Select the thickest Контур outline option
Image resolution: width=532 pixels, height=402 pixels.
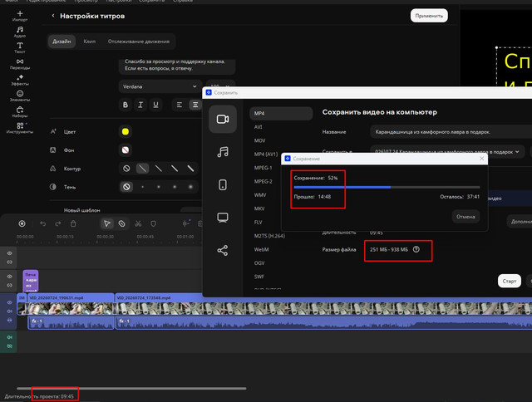(x=190, y=169)
